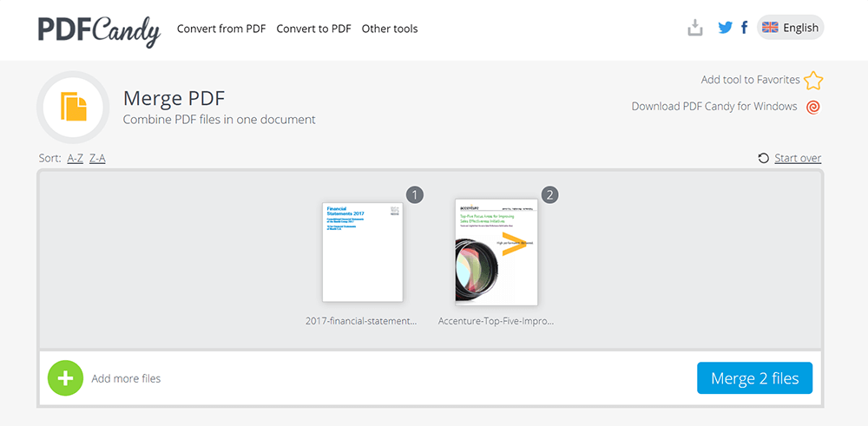Open the Twitter bird icon

726,28
